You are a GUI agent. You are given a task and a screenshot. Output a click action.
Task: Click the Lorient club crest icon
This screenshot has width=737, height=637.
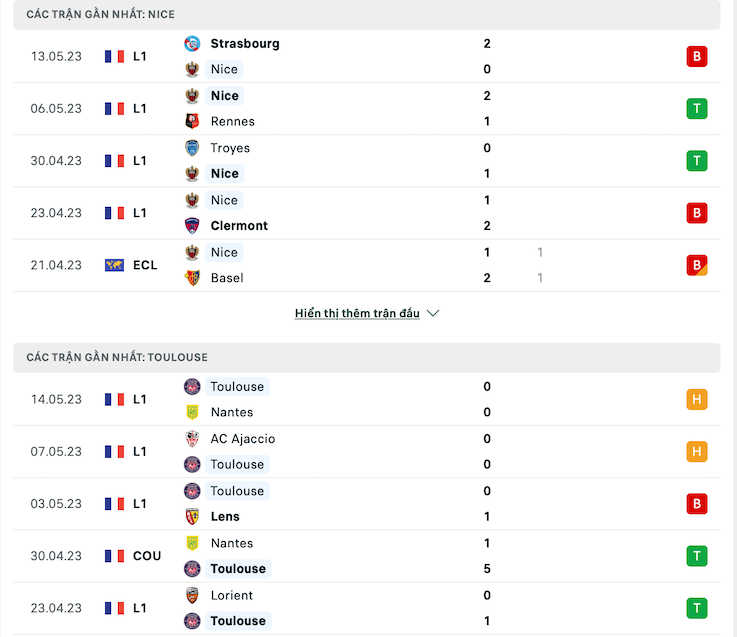192,595
